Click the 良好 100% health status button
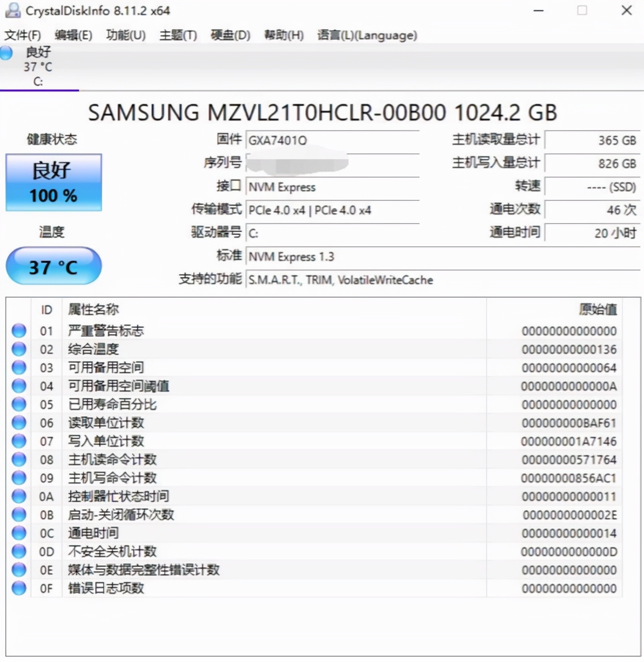 [x=53, y=182]
